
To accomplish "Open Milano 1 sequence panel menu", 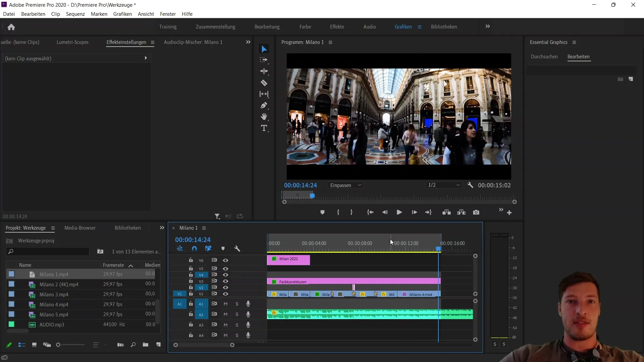I will point(204,228).
